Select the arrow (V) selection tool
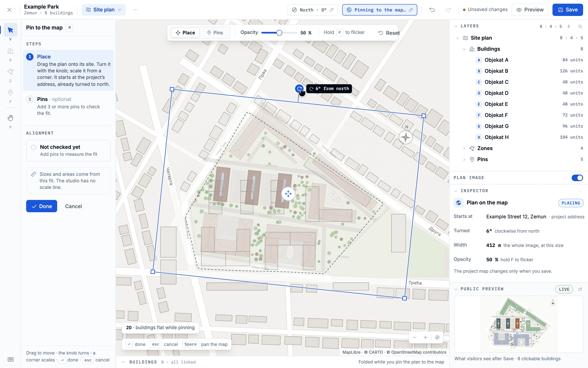This screenshot has height=368, width=588. click(10, 30)
